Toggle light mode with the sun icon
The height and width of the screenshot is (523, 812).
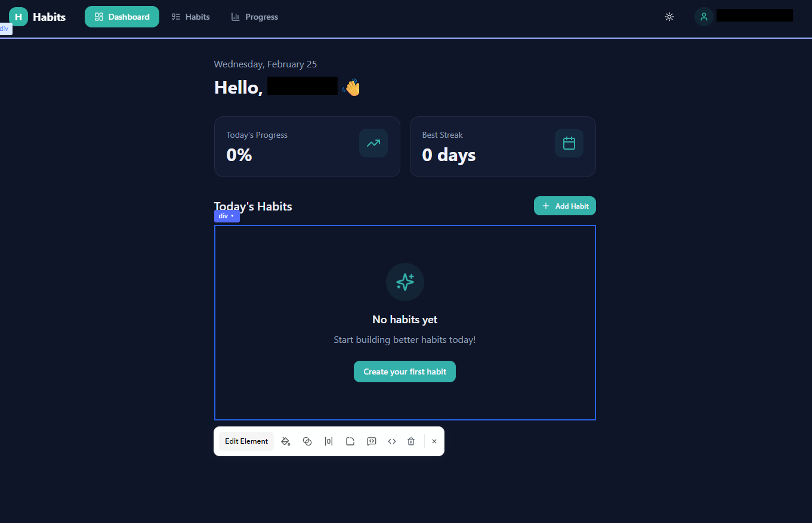point(669,17)
